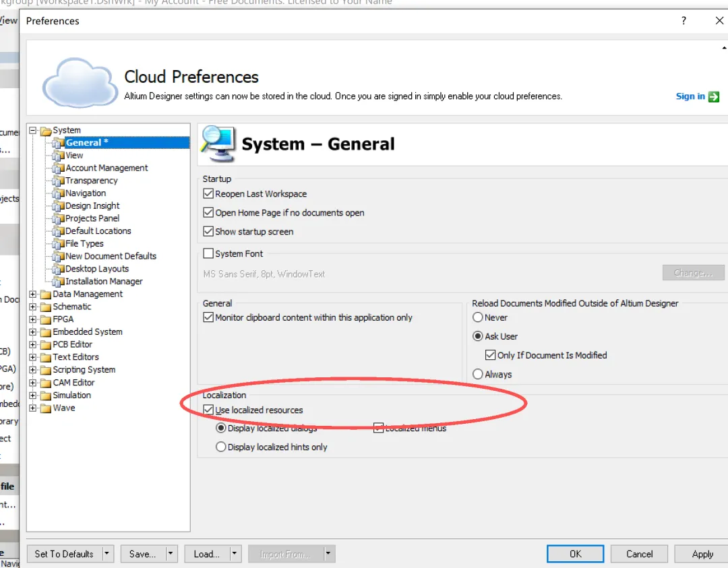
Task: Enable the System Font checkbox
Action: point(208,253)
